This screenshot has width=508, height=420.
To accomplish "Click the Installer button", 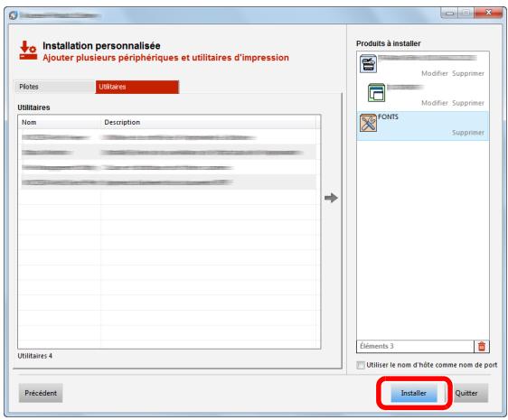I will click(413, 393).
